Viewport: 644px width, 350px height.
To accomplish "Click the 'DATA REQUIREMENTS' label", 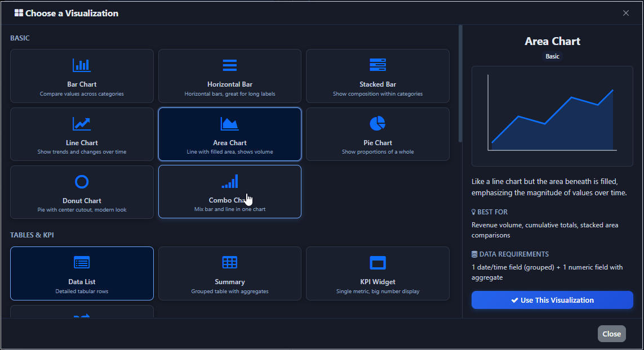I will point(514,254).
